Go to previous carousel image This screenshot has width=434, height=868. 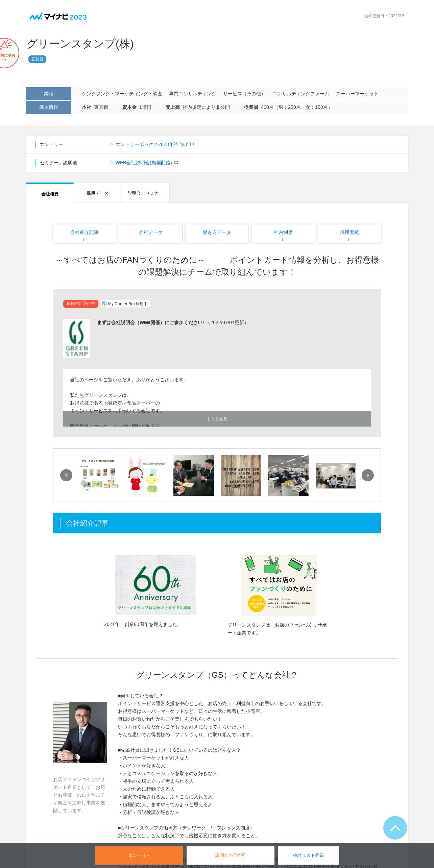66,475
